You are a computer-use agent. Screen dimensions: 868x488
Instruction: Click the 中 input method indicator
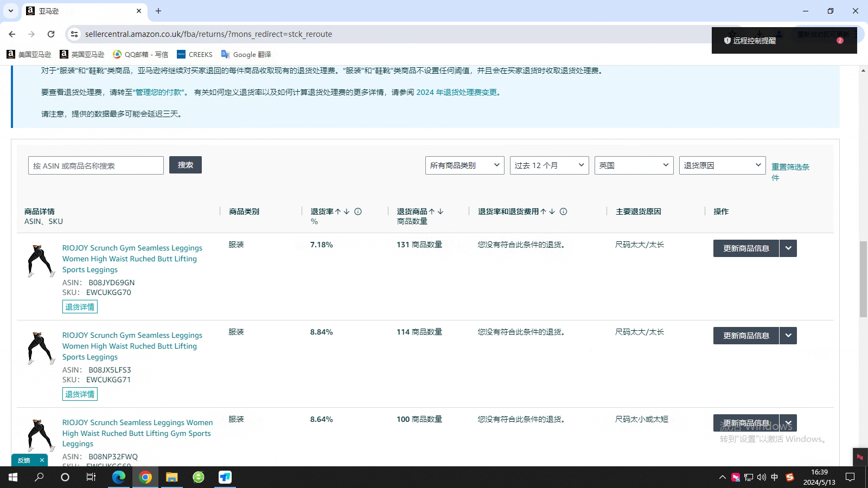tap(774, 477)
